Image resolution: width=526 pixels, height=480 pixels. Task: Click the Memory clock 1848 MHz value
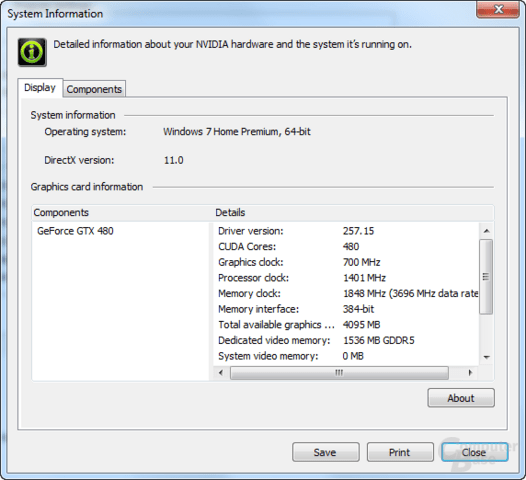coord(410,294)
